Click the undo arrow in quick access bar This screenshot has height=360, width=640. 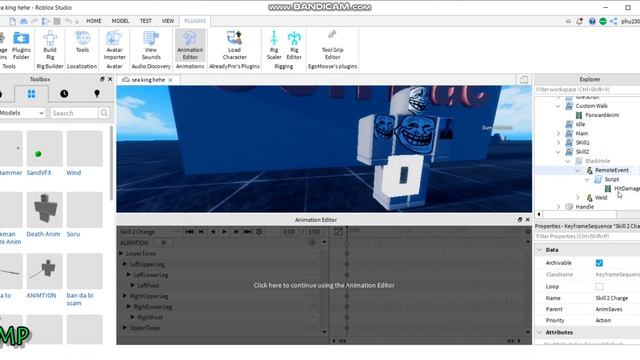[68, 21]
